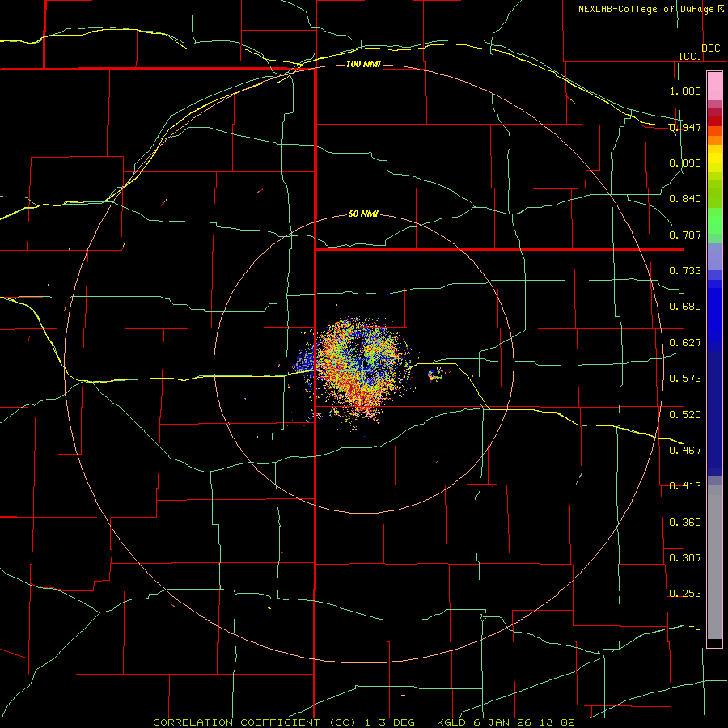Click the 0.840 scale label
Screen dimensions: 728x728
click(x=685, y=199)
